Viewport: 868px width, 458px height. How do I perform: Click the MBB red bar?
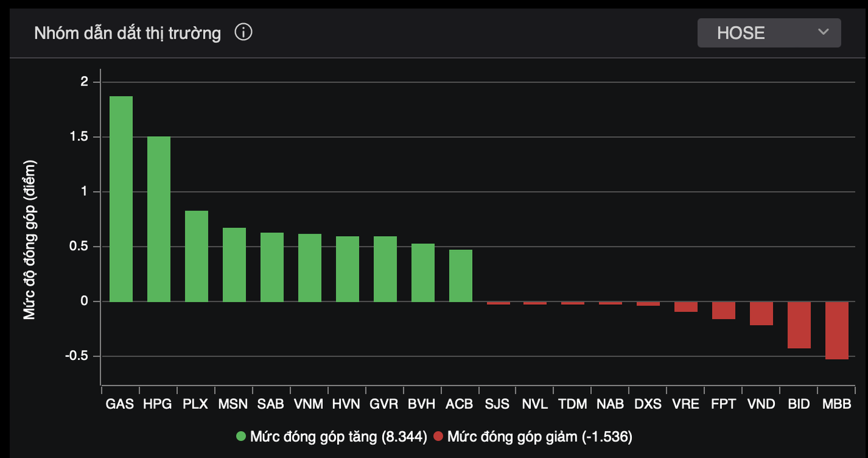[837, 330]
